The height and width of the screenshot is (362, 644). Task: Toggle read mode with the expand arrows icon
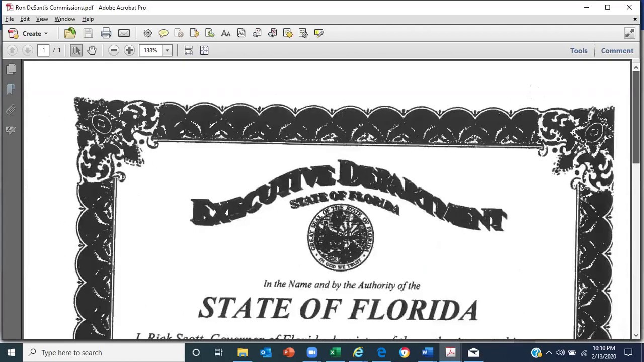pyautogui.click(x=629, y=33)
